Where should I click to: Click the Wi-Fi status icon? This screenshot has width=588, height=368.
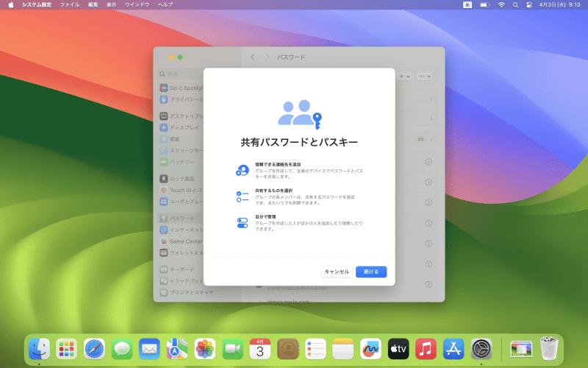pyautogui.click(x=501, y=4)
